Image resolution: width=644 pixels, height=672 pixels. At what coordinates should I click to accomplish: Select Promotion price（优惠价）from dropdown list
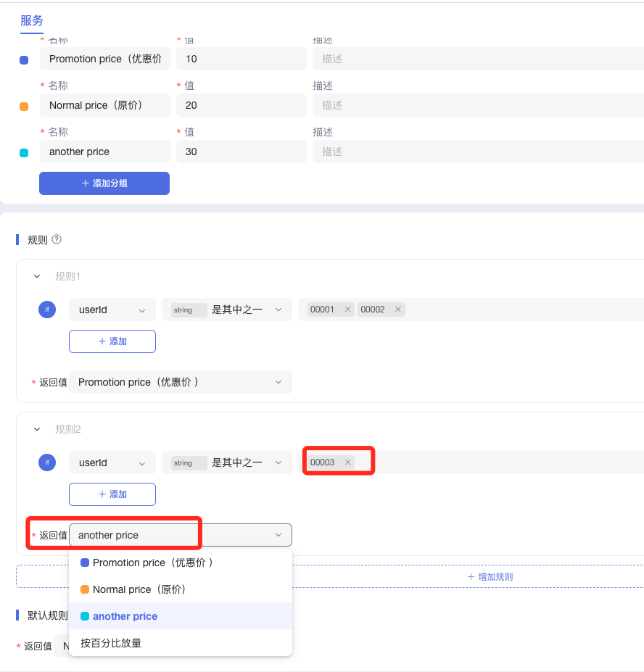pos(152,563)
